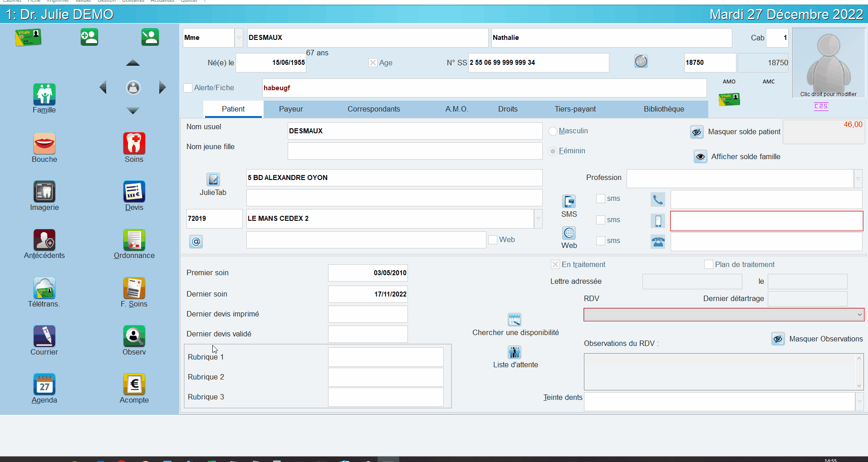The width and height of the screenshot is (868, 462).
Task: Enable the Alerte/Fiche checkbox
Action: [x=188, y=88]
